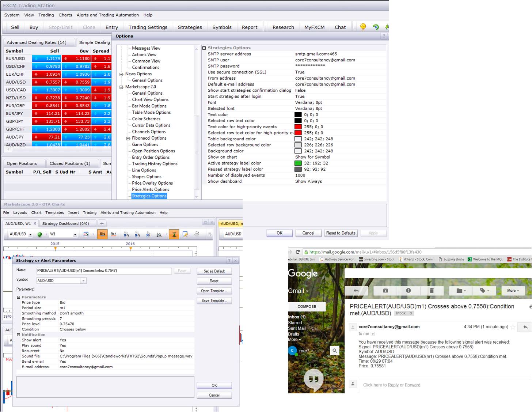
Task: Click Reset to Defaults in Options dialog
Action: point(341,233)
